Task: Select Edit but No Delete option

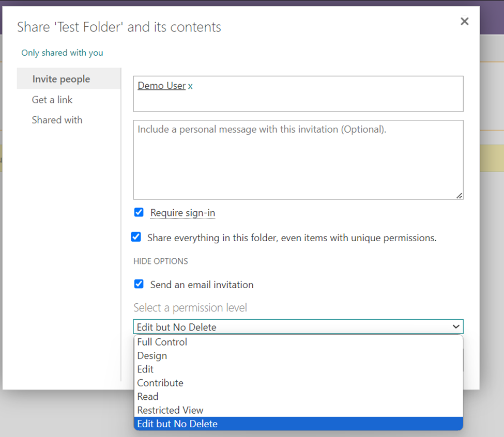Action: coord(177,424)
